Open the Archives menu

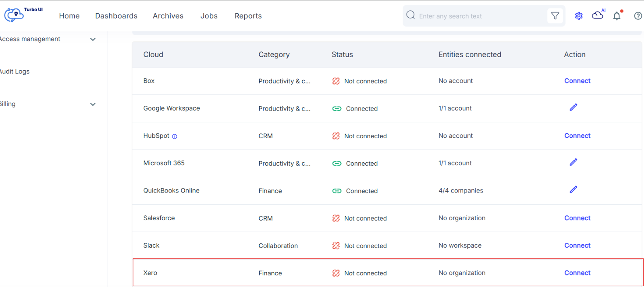click(x=168, y=16)
